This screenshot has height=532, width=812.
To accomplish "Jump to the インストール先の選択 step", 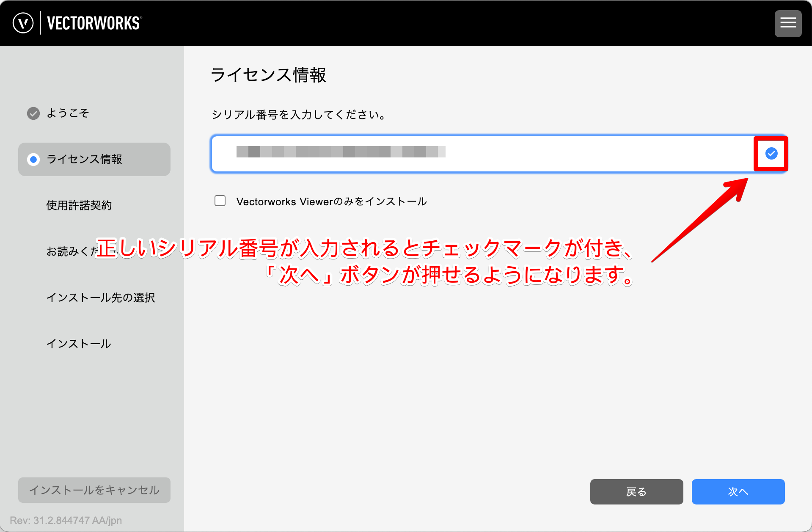I will (x=100, y=298).
